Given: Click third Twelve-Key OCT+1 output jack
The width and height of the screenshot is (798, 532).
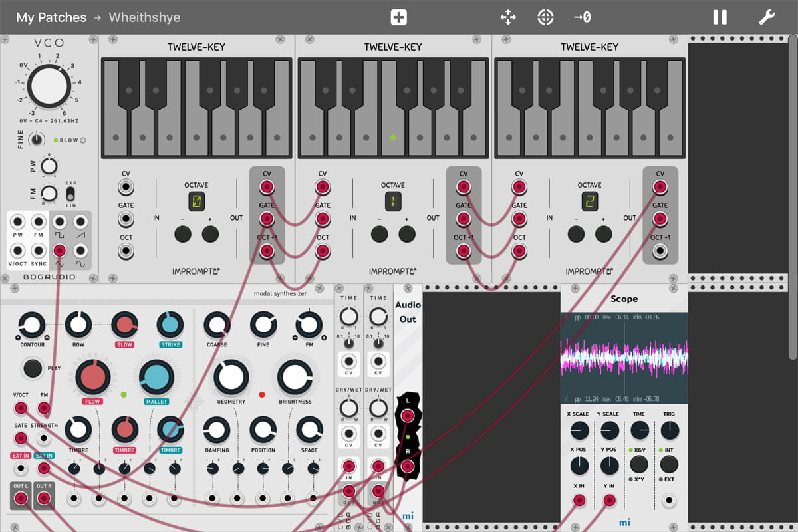Looking at the screenshot, I should [x=660, y=251].
